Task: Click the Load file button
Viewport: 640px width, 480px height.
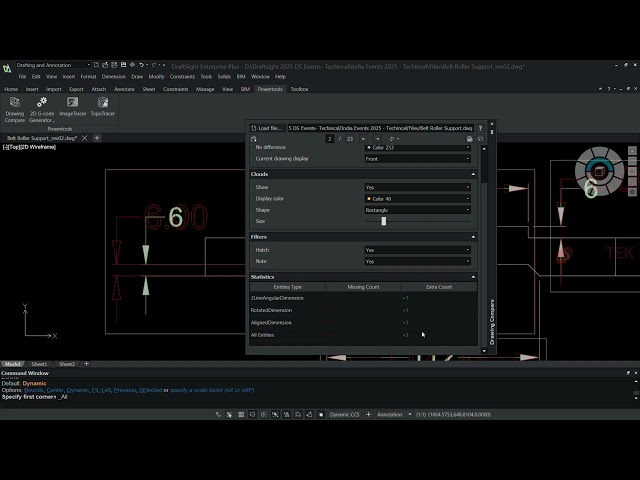Action: (266, 128)
